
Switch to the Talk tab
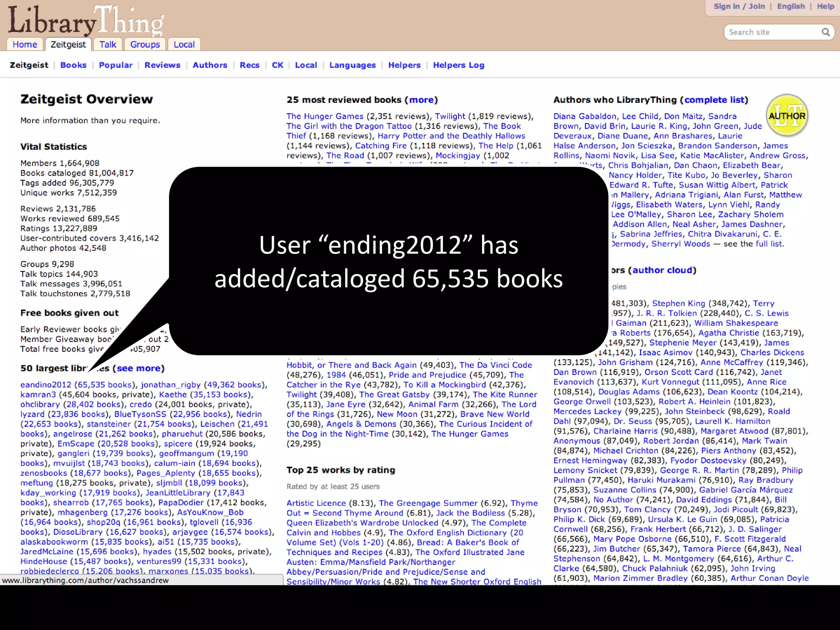pos(108,44)
